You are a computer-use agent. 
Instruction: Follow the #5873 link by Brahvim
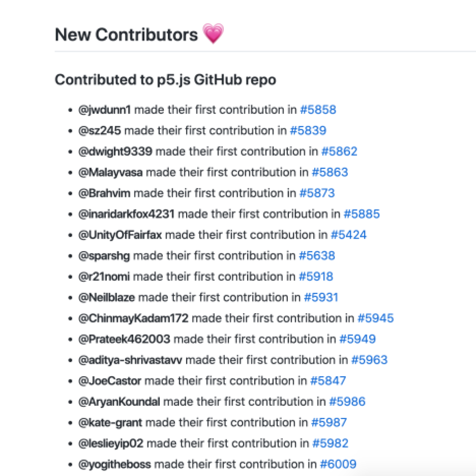pos(317,193)
